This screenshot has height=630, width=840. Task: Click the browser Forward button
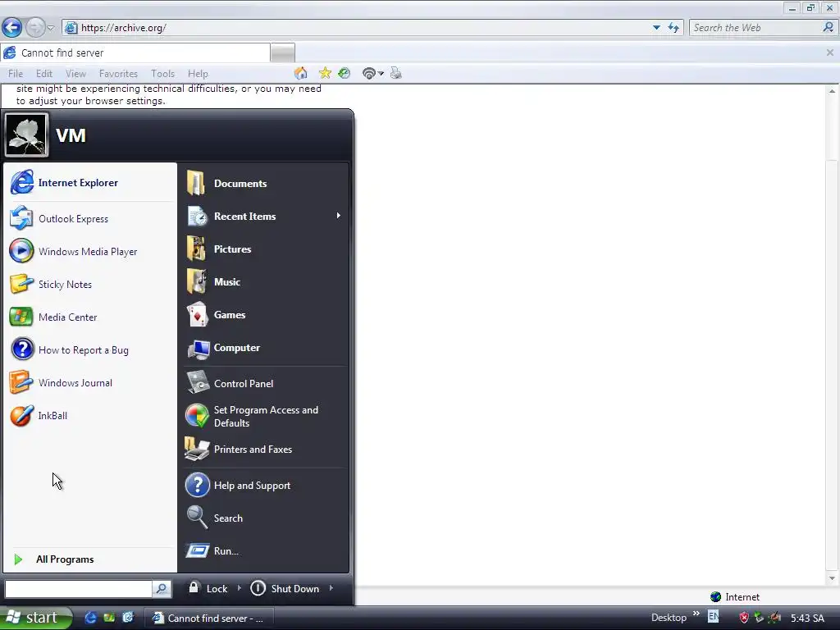click(x=34, y=27)
